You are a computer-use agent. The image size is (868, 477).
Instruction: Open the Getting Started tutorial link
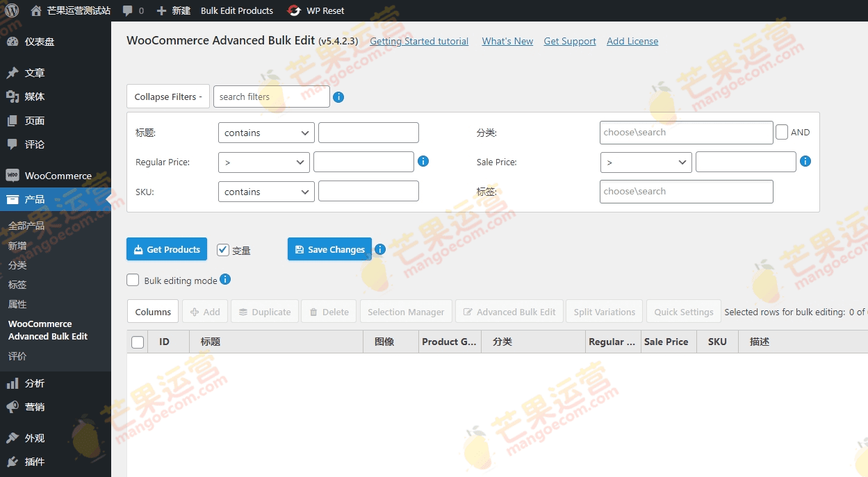pyautogui.click(x=419, y=41)
